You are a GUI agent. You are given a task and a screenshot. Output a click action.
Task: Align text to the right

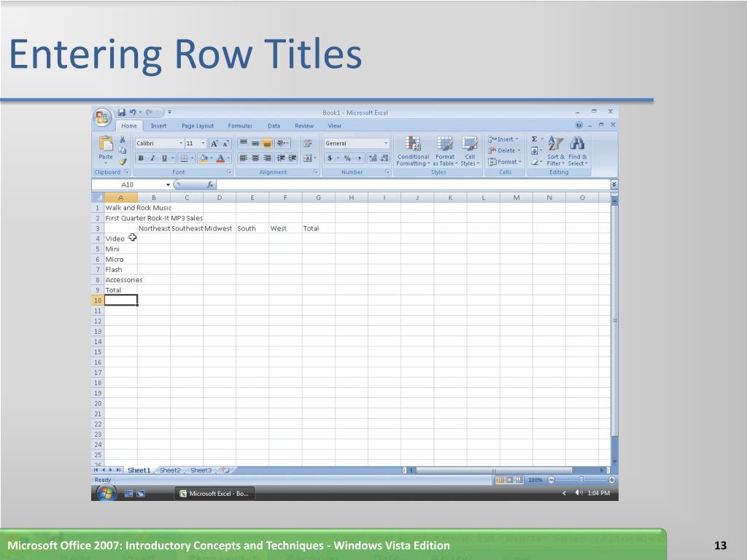[x=267, y=158]
